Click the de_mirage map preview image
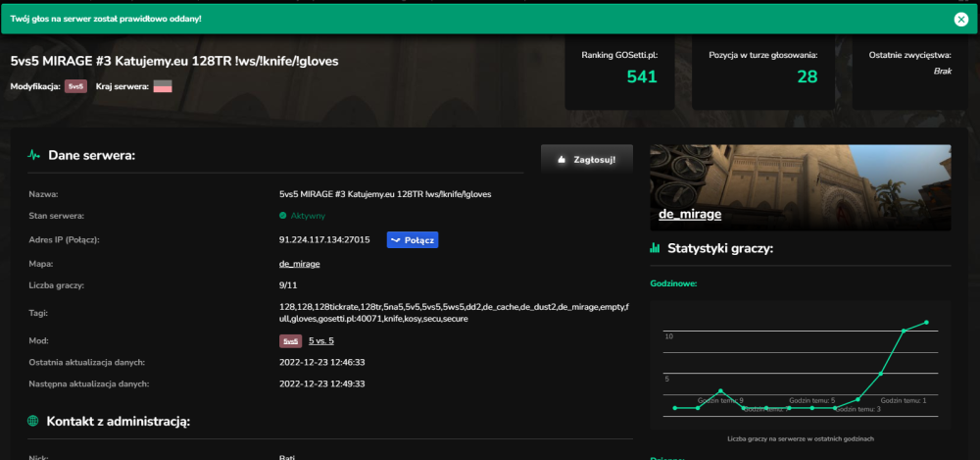Viewport: 980px width, 460px height. pyautogui.click(x=800, y=187)
